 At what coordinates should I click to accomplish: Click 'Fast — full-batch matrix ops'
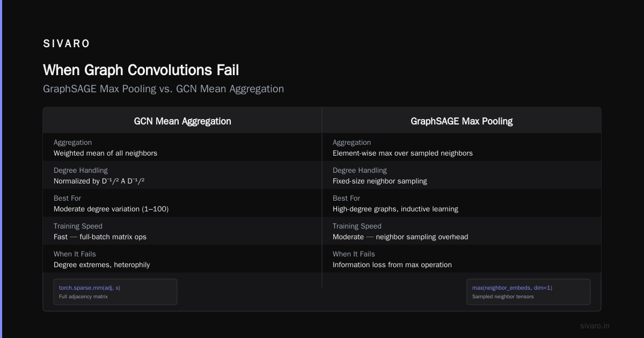100,237
